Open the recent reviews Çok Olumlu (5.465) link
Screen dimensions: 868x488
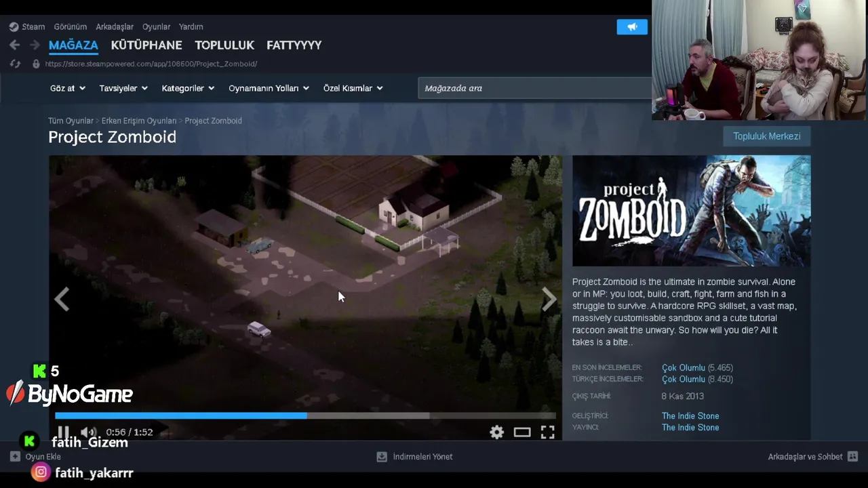tap(697, 367)
